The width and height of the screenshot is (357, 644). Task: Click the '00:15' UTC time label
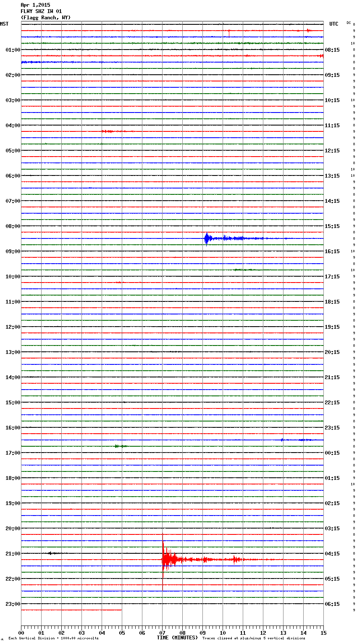[332, 453]
